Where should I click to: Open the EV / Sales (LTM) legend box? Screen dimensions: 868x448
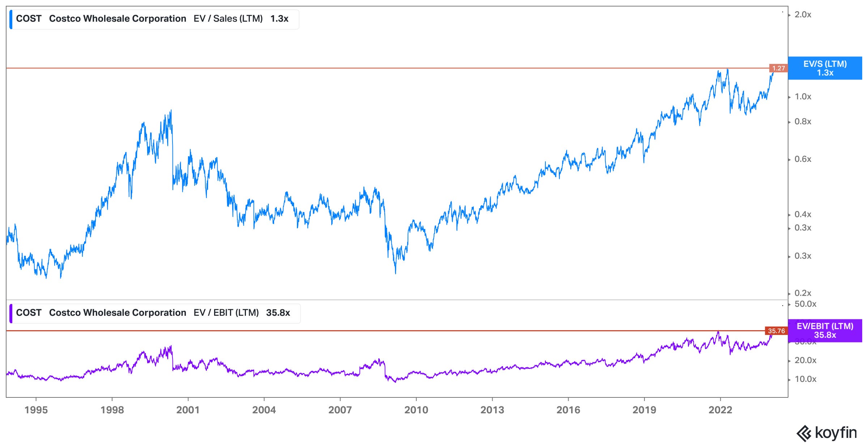tap(154, 19)
